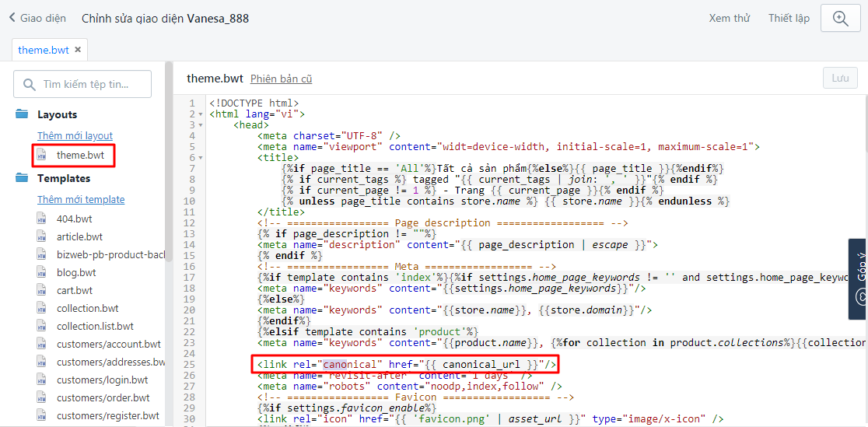Open the Thiết lập menu
Image resolution: width=868 pixels, height=427 pixels.
tap(789, 18)
